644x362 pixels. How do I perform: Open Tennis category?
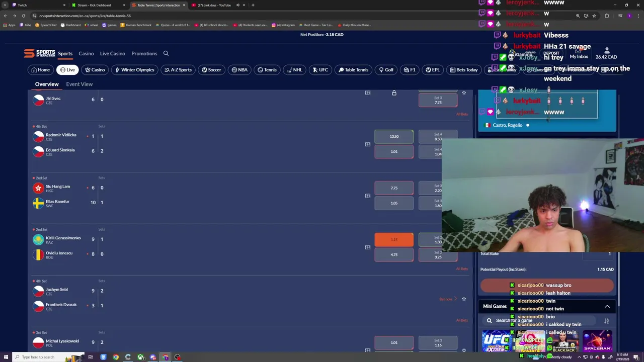[x=267, y=70]
